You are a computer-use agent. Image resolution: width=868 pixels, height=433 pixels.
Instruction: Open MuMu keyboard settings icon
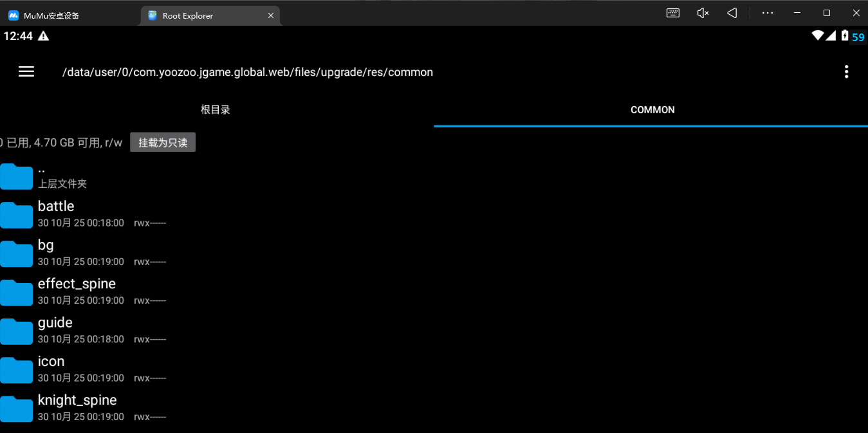coord(673,13)
